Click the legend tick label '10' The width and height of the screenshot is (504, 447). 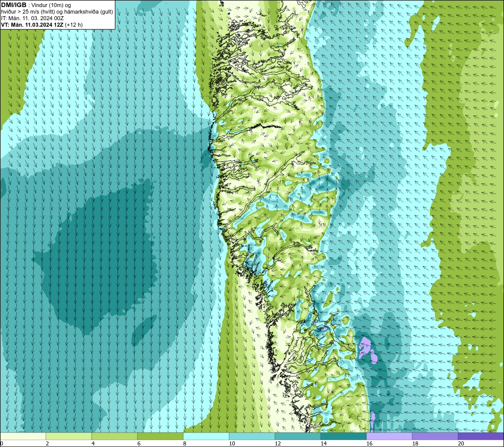pos(232,443)
